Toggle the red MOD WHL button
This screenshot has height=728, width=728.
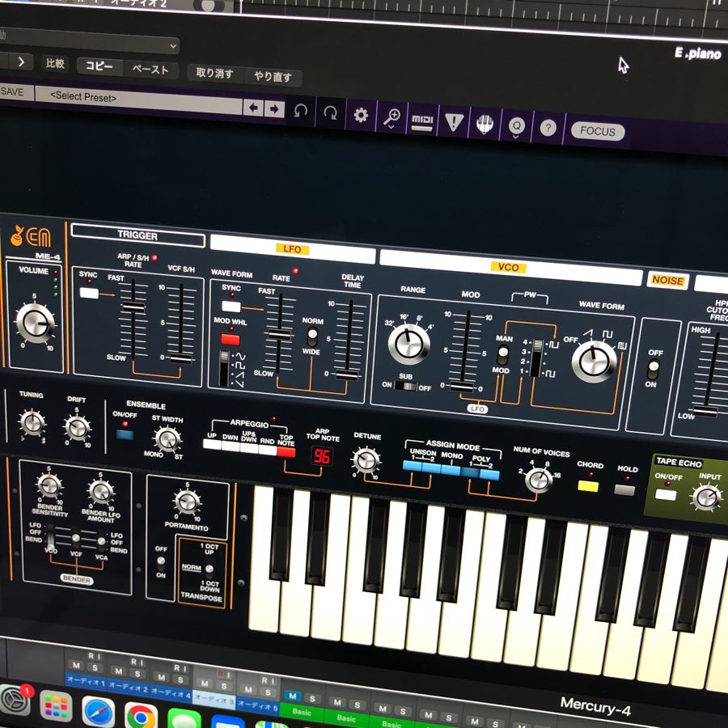pos(231,340)
